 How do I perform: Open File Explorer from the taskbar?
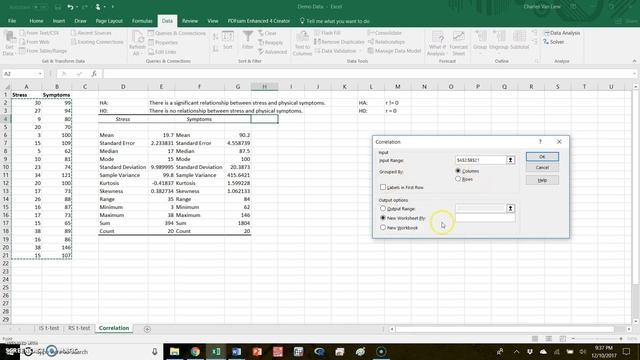point(175,351)
